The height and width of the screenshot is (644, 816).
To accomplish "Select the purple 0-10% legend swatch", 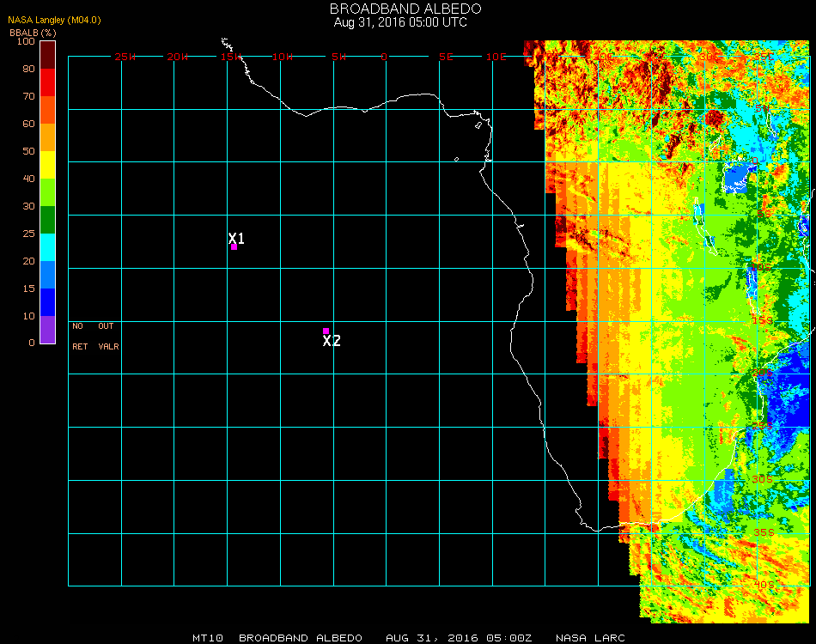I will point(48,330).
